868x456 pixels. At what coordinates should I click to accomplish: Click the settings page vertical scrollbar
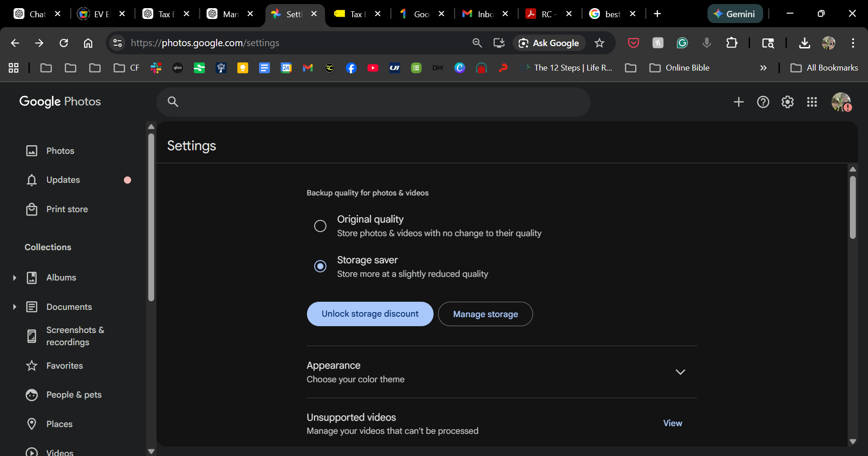853,208
